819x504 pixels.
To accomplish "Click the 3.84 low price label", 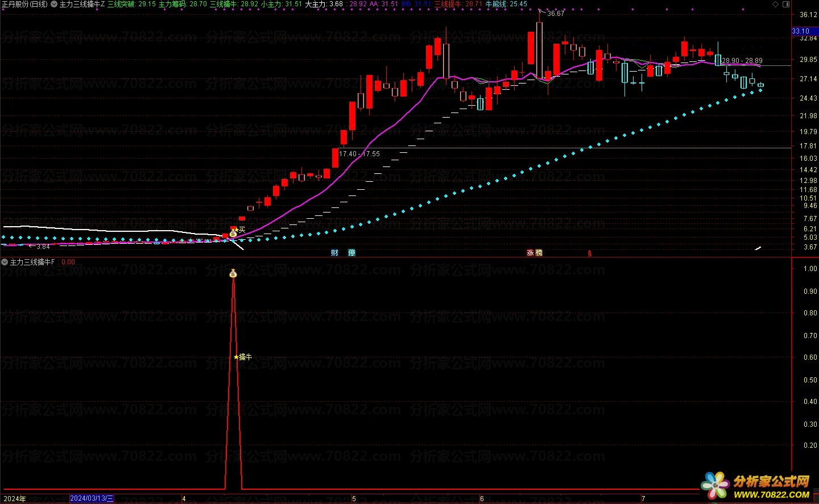I will [43, 247].
